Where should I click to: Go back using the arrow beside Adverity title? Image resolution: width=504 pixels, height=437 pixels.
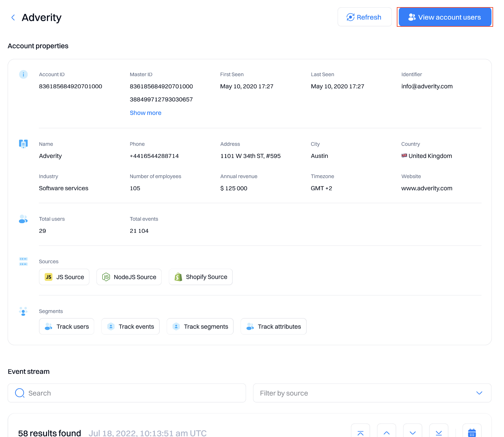[13, 17]
